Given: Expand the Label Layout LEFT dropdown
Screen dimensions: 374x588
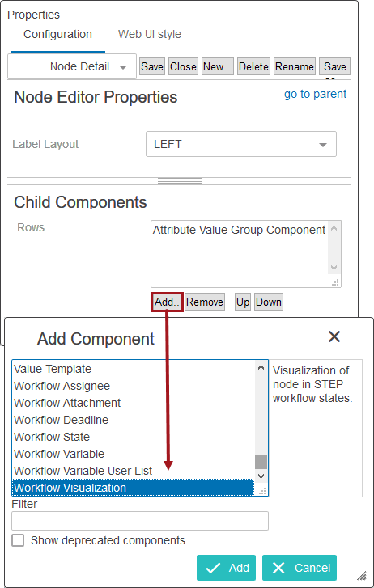Looking at the screenshot, I should pos(241,144).
